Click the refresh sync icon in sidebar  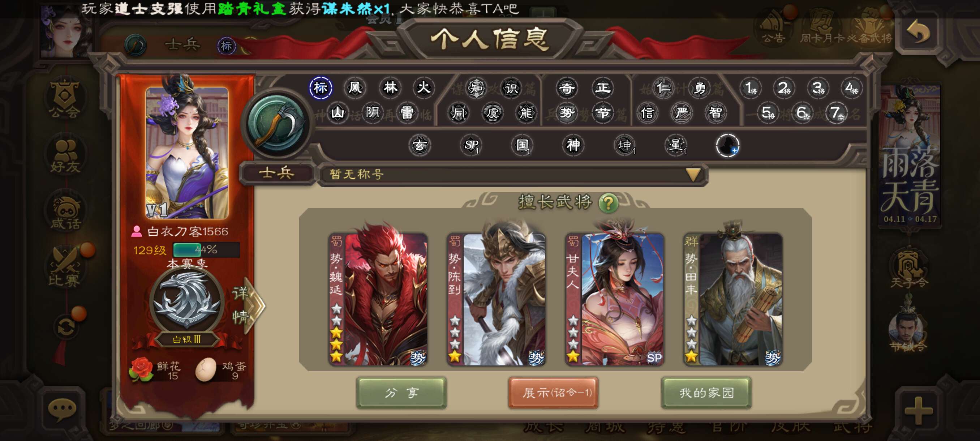coord(65,327)
